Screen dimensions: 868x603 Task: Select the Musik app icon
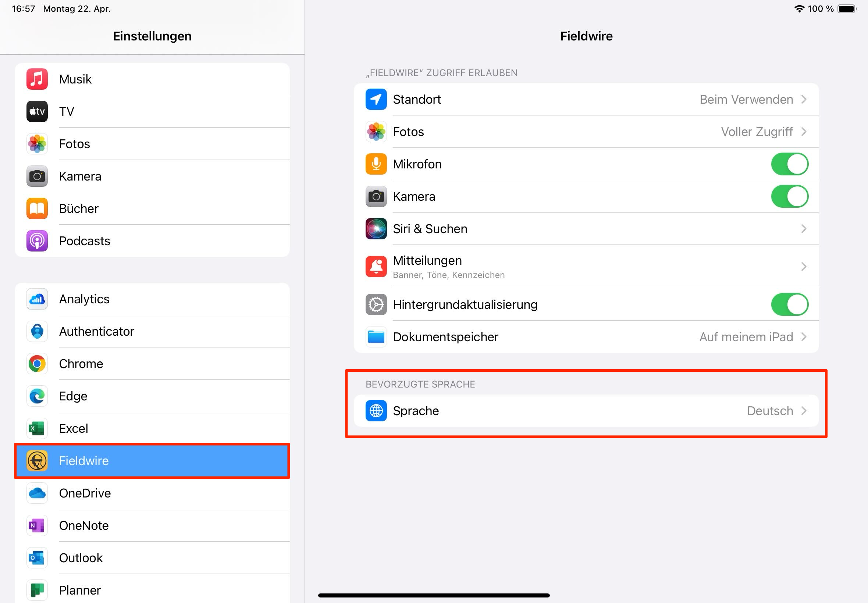(37, 79)
